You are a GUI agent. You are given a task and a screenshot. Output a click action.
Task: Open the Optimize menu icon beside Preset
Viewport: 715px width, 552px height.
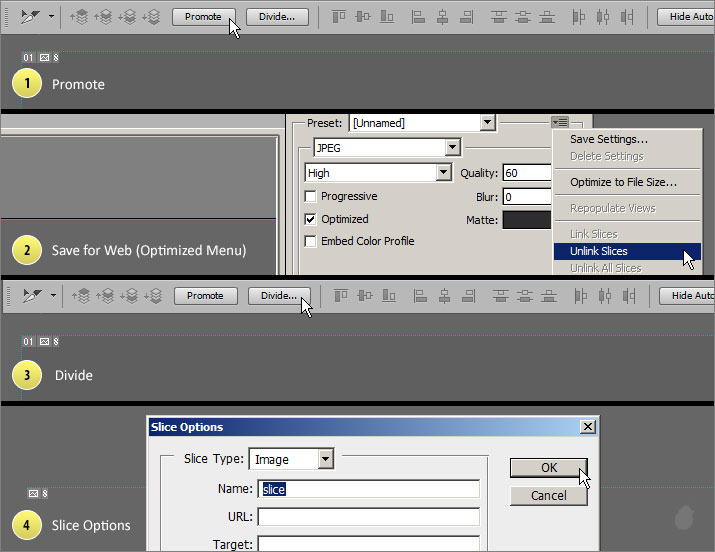tap(560, 122)
